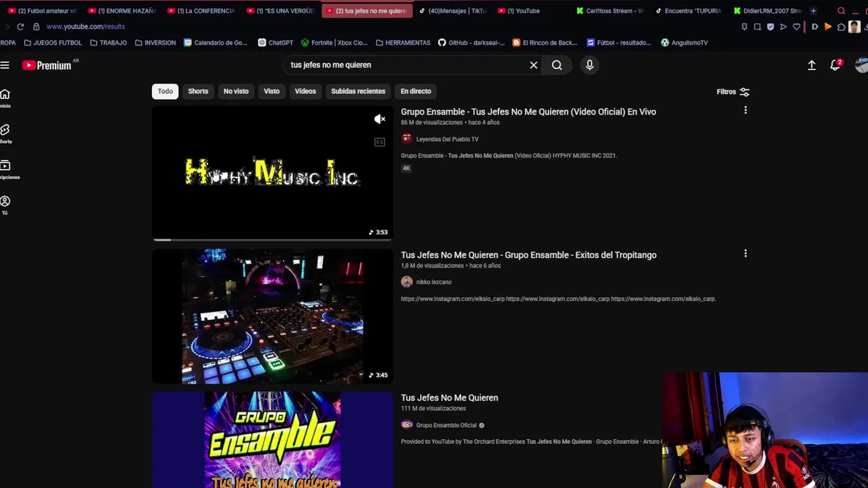
Task: Open the notifications bell
Action: pyautogui.click(x=835, y=65)
